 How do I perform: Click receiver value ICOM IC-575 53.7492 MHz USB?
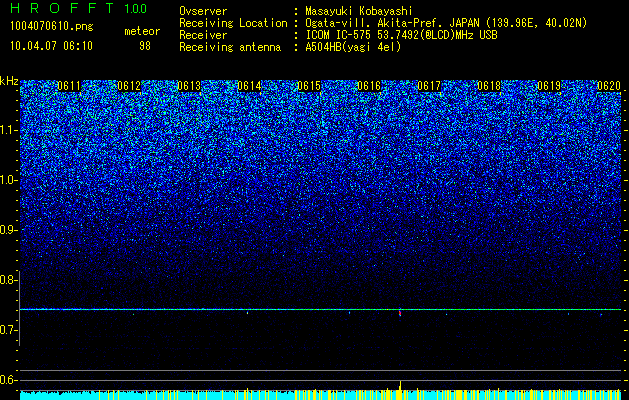pos(401,35)
